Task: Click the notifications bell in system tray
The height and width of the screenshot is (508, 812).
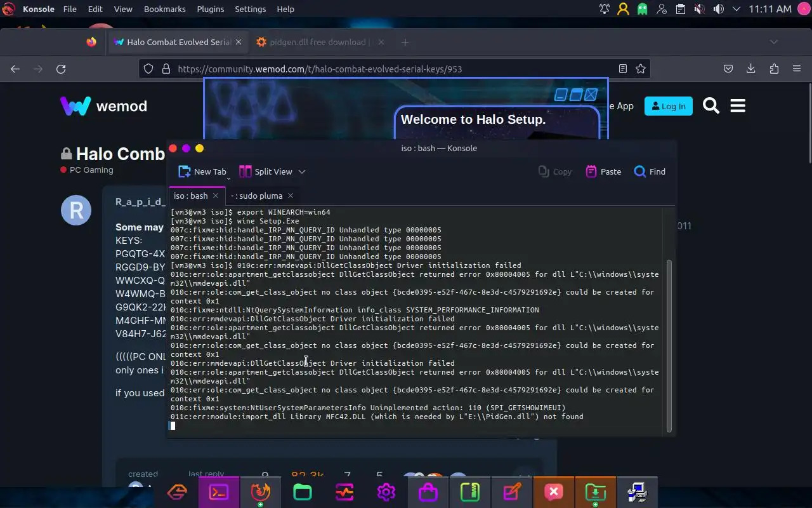Action: click(x=605, y=9)
